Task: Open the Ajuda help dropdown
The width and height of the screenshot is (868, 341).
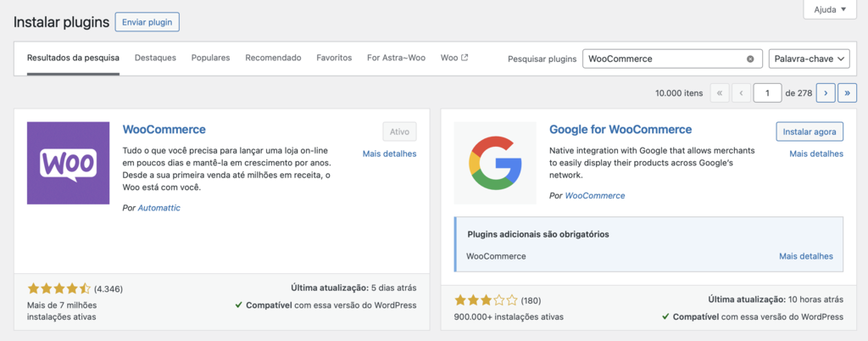Action: 830,9
